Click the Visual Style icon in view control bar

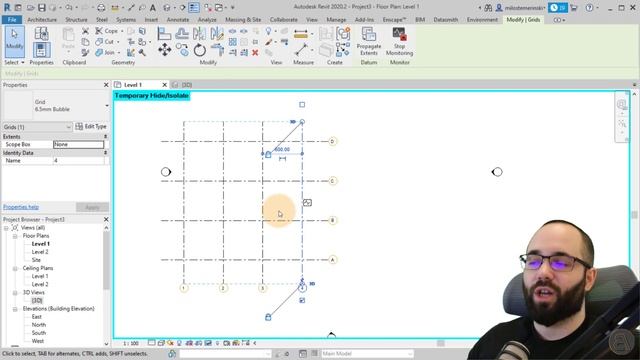[x=161, y=343]
